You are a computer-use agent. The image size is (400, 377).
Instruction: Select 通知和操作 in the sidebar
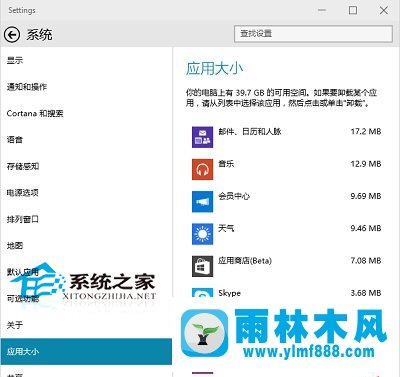(27, 87)
